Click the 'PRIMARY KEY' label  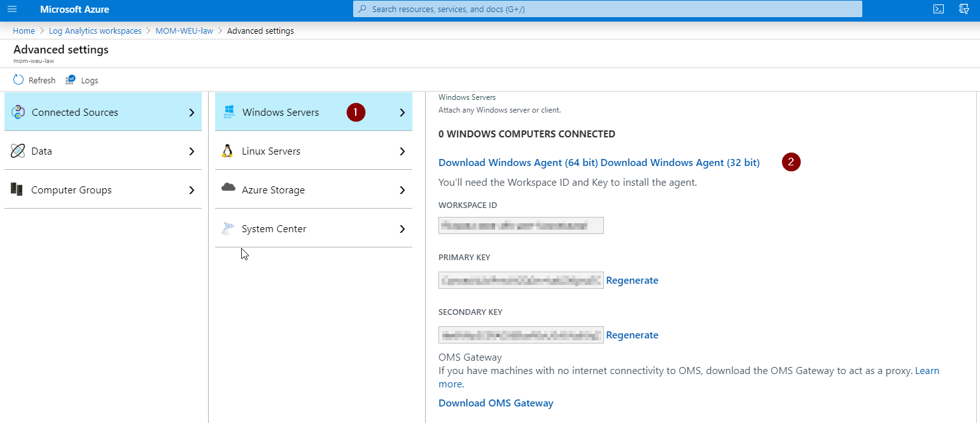pos(465,258)
